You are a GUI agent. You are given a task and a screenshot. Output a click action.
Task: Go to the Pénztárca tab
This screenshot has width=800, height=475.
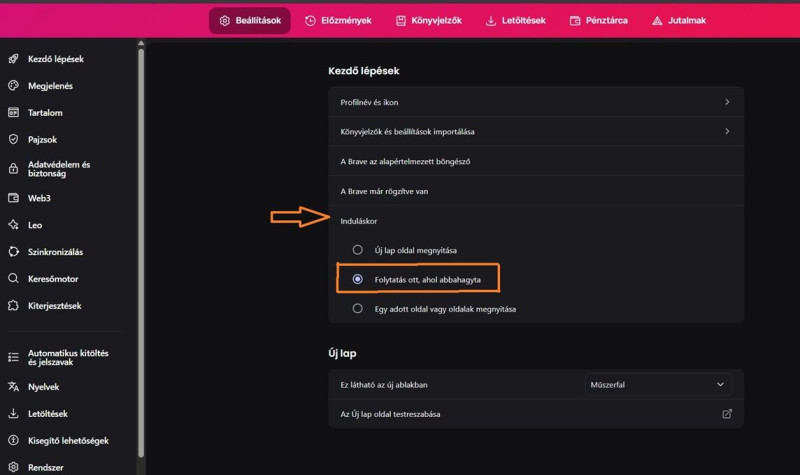coord(599,20)
